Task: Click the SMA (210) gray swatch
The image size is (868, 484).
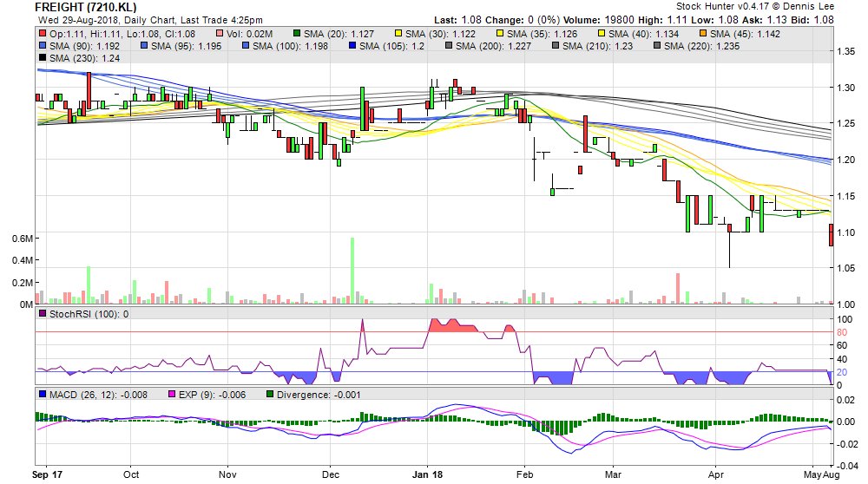Action: [x=556, y=46]
